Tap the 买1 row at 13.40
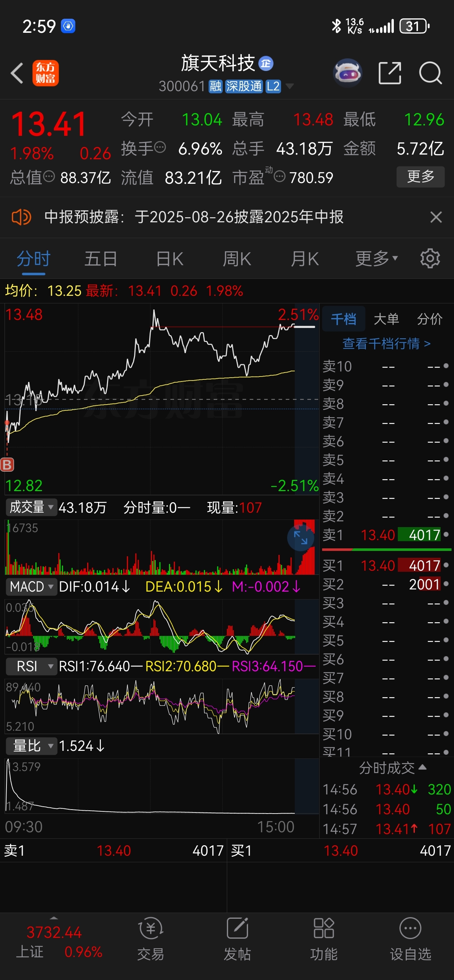454x980 pixels. pyautogui.click(x=386, y=565)
